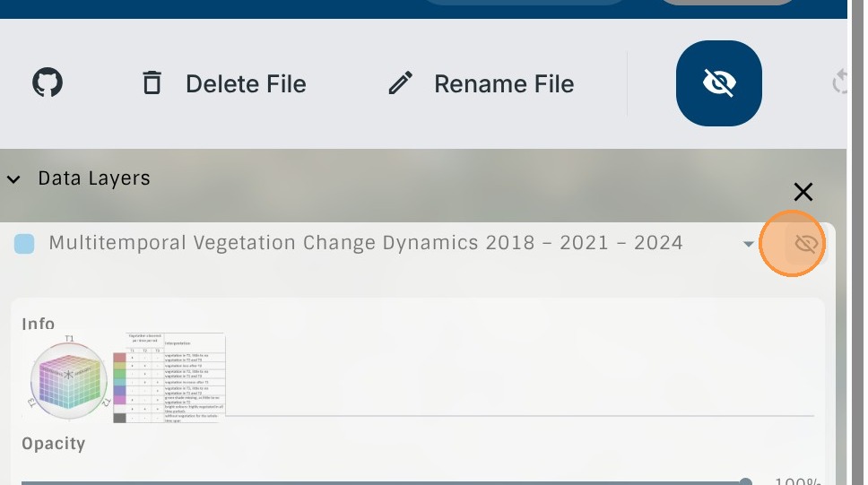This screenshot has width=868, height=485.
Task: Click the trash can Delete icon
Action: pos(152,83)
